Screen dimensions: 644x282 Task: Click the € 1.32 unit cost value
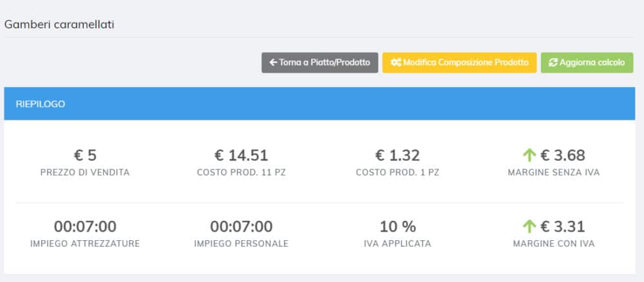click(x=397, y=156)
